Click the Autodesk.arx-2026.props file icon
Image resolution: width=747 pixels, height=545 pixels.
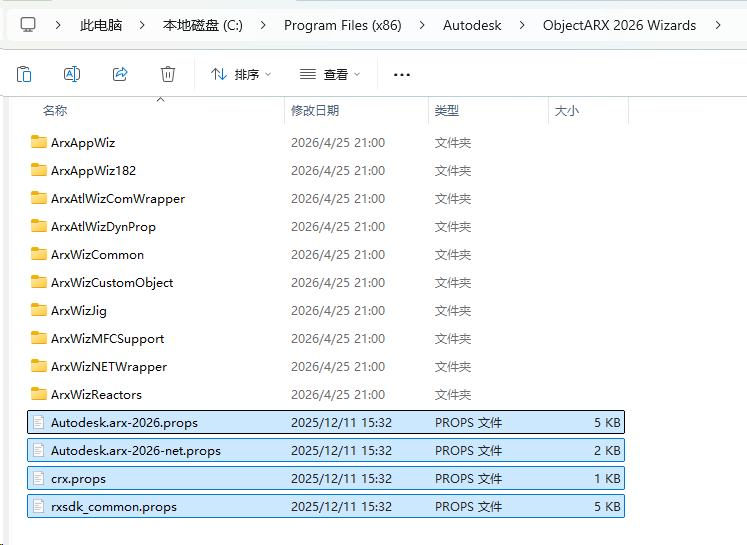pos(39,423)
